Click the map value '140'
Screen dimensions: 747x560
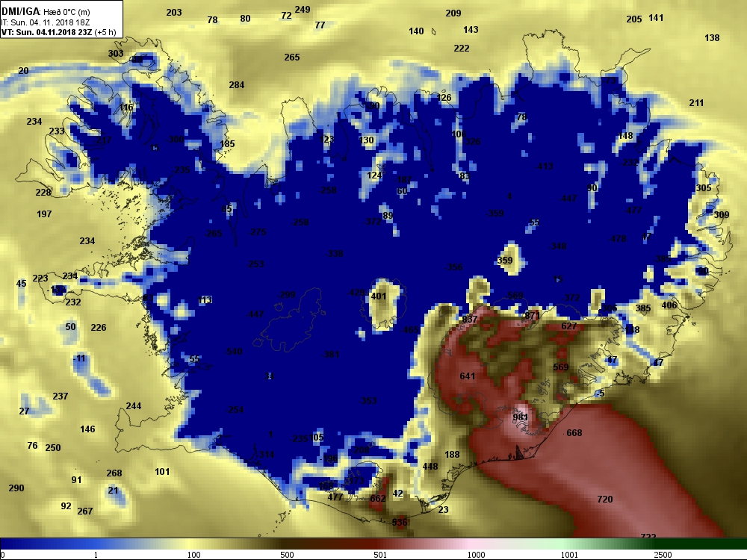(416, 31)
